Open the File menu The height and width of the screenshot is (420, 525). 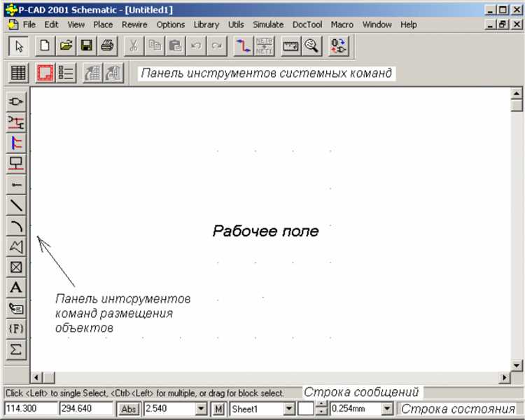coord(29,24)
